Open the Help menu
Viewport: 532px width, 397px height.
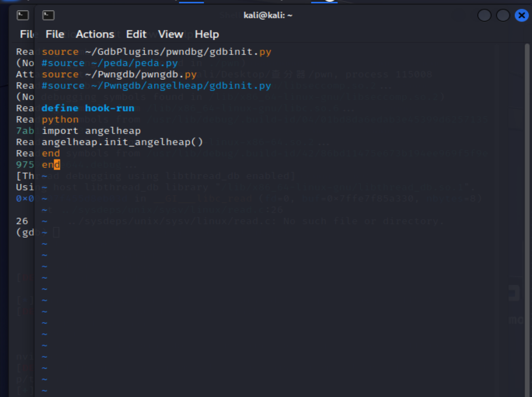[207, 34]
